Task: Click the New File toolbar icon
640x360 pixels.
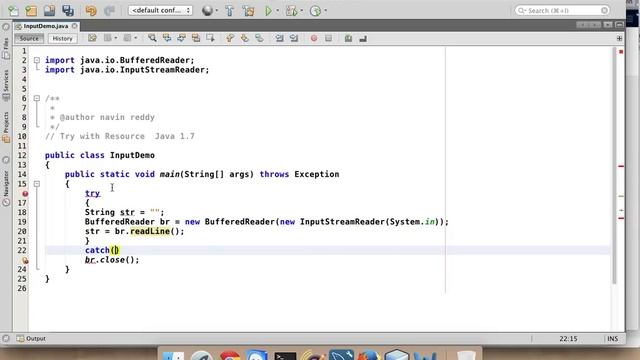Action: click(13, 11)
